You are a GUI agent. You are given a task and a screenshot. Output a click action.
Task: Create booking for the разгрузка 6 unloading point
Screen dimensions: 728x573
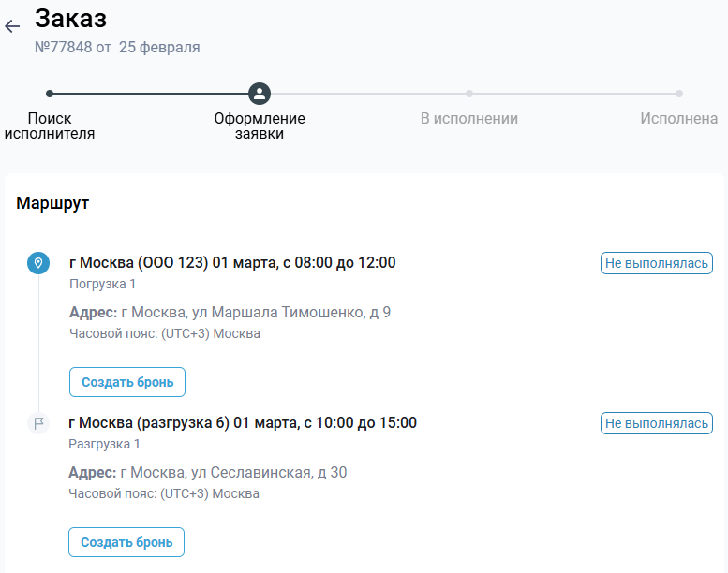tap(126, 542)
